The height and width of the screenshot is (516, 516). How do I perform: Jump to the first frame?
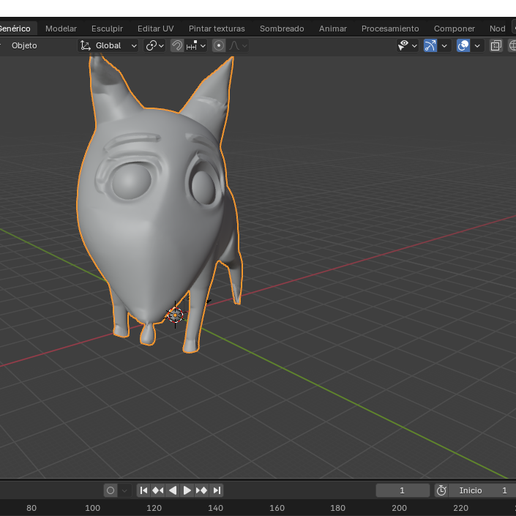click(x=144, y=490)
